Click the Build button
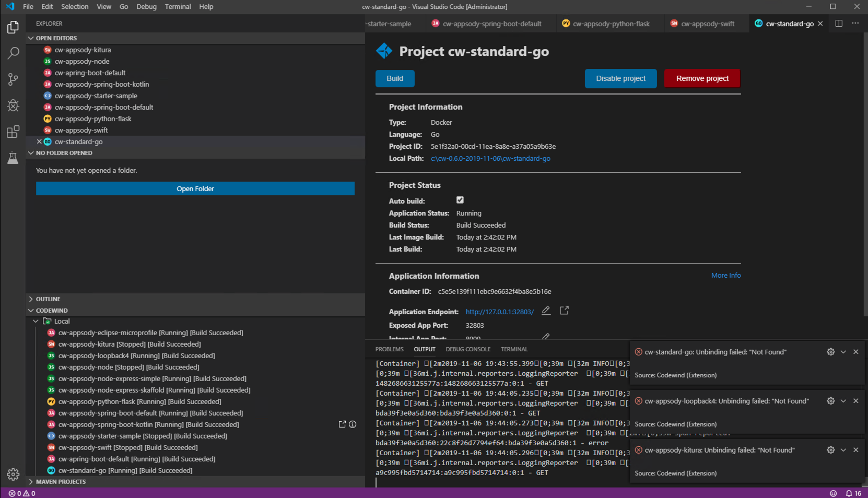 point(395,78)
